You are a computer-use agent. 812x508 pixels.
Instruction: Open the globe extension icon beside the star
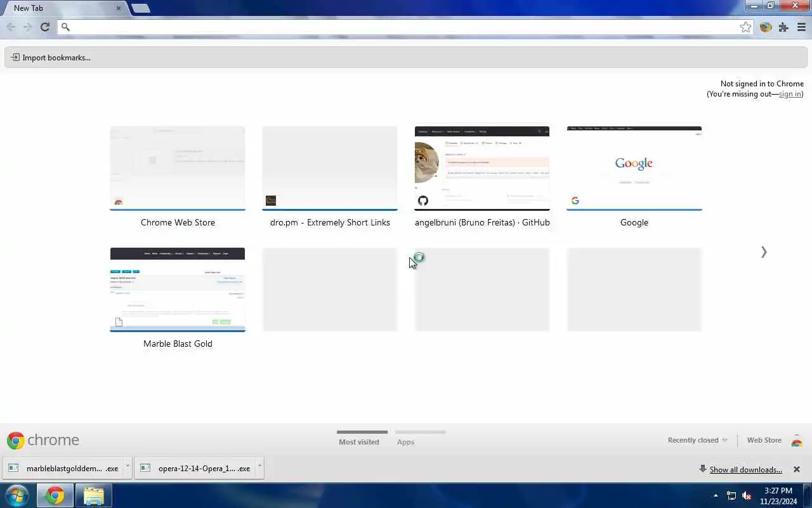[x=766, y=27]
